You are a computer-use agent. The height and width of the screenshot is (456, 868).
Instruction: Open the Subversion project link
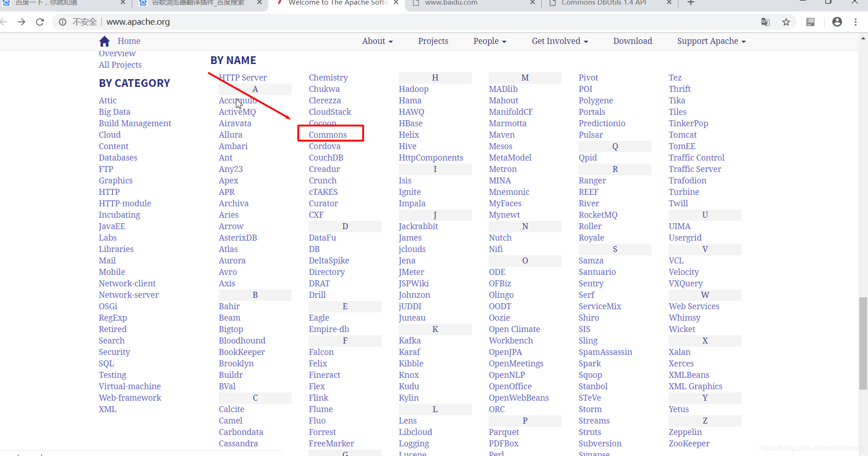(x=600, y=444)
